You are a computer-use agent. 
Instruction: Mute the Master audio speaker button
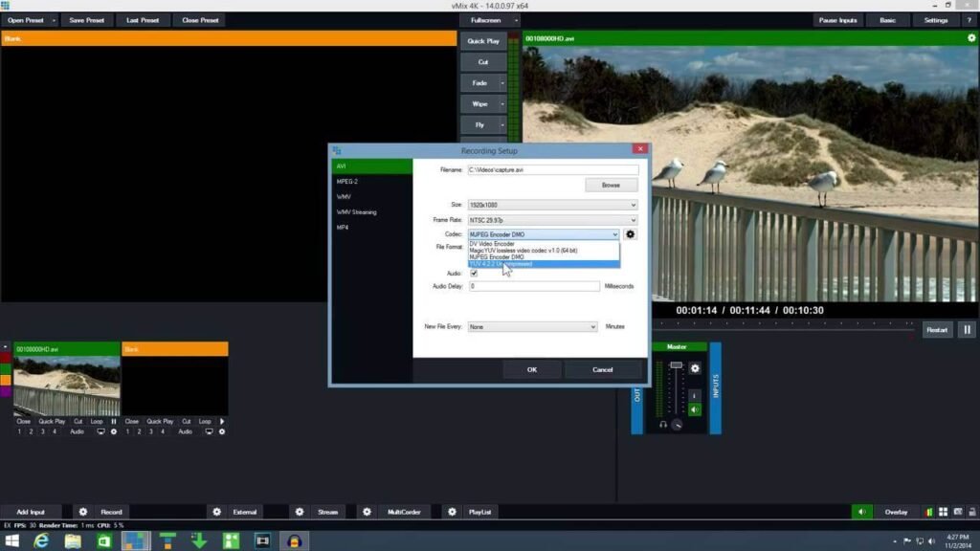(695, 409)
